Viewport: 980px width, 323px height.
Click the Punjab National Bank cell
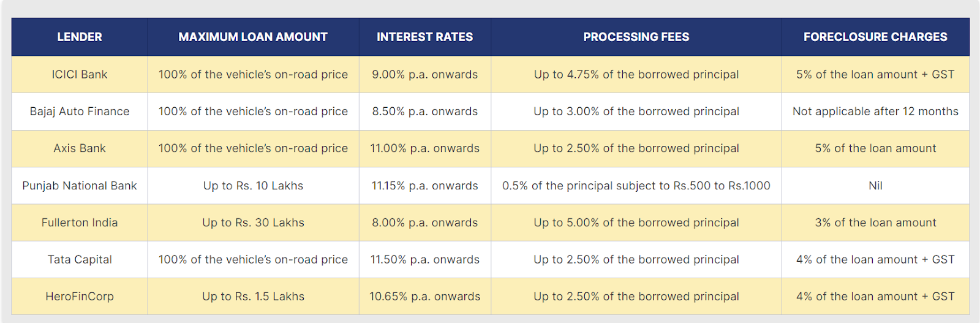point(80,186)
